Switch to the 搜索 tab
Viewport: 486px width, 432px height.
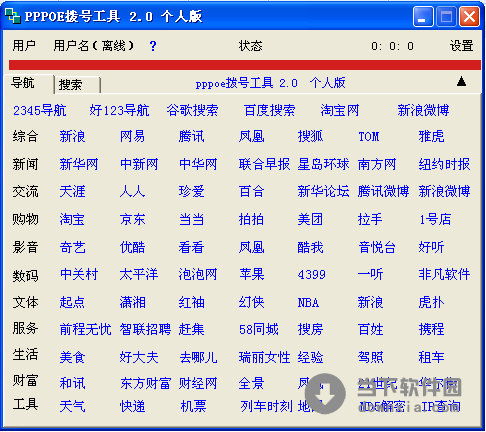pos(70,85)
